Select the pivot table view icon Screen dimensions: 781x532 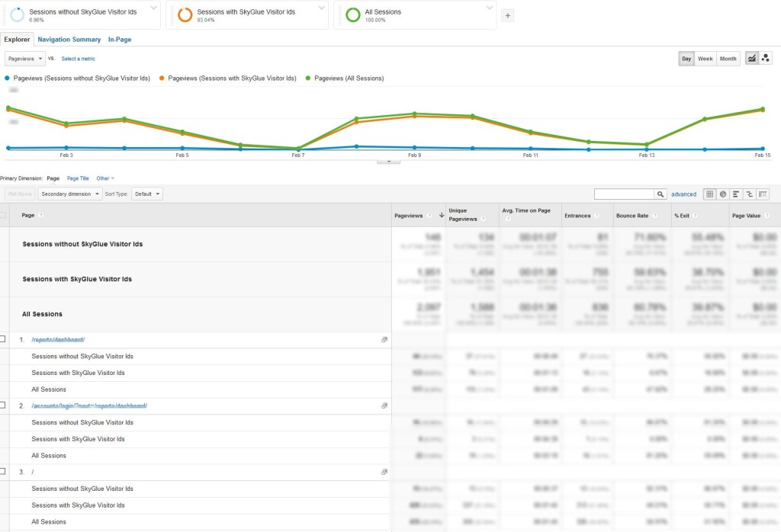pos(763,194)
